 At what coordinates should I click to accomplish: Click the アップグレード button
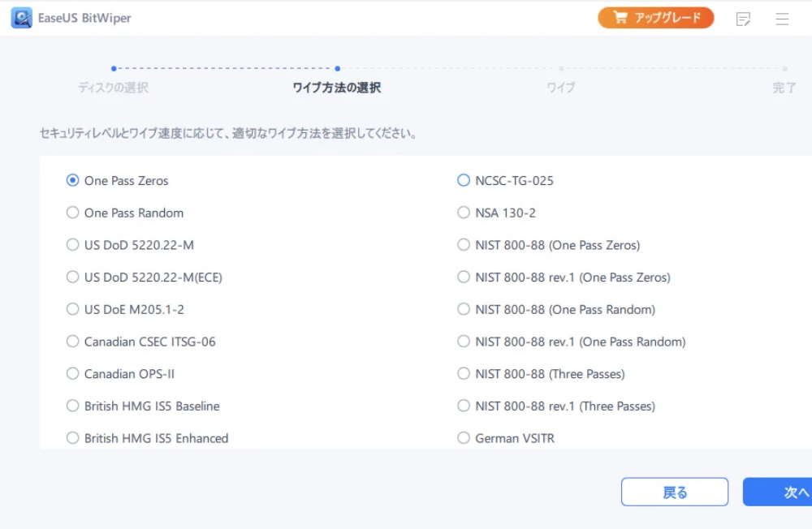click(655, 17)
